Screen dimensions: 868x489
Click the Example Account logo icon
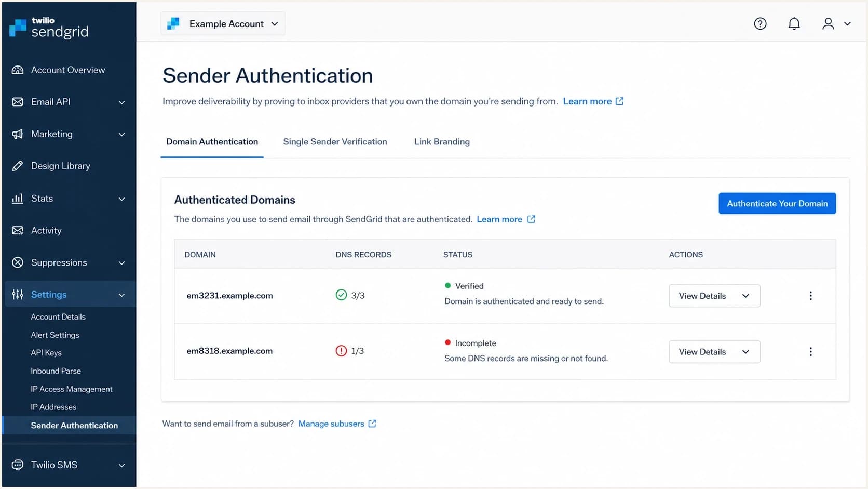(173, 23)
